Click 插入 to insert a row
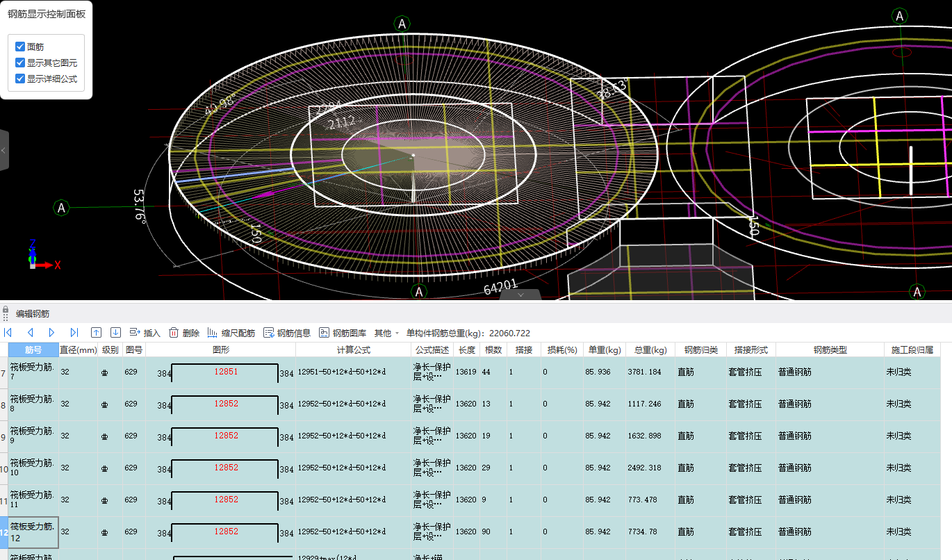Screen dimensions: 952x560 pyautogui.click(x=145, y=333)
